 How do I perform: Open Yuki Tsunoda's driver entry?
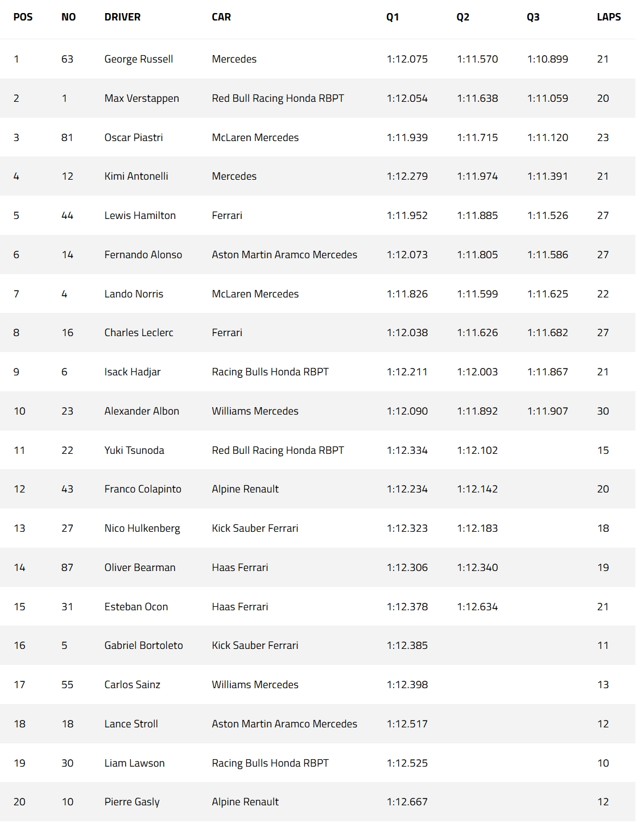[134, 450]
